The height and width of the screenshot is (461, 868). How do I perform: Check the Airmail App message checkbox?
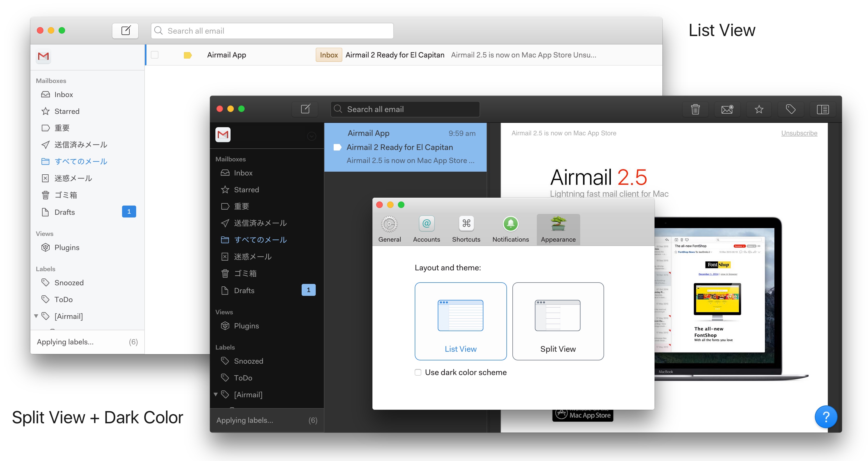(x=155, y=55)
